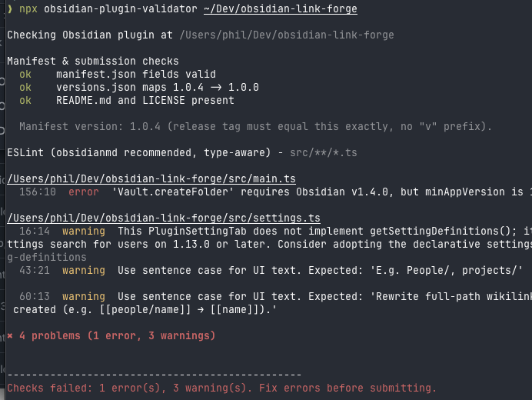Click the 60:13 warning line reference
532x400 pixels.
coord(35,296)
